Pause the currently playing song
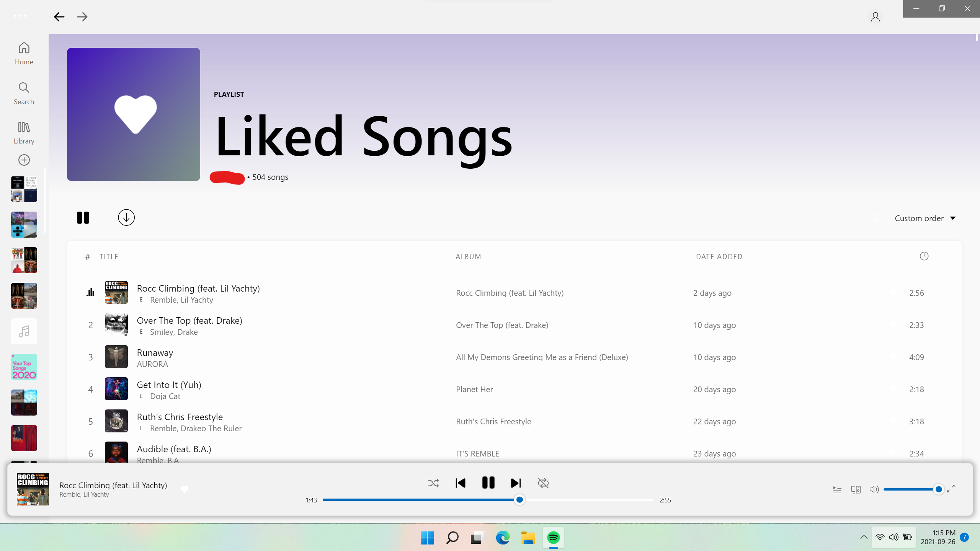 (x=488, y=483)
